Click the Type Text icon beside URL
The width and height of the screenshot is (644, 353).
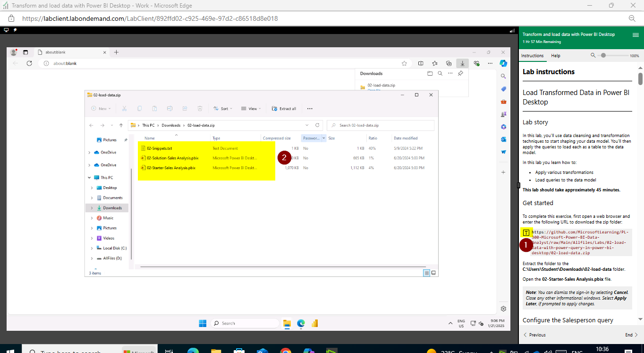point(526,232)
